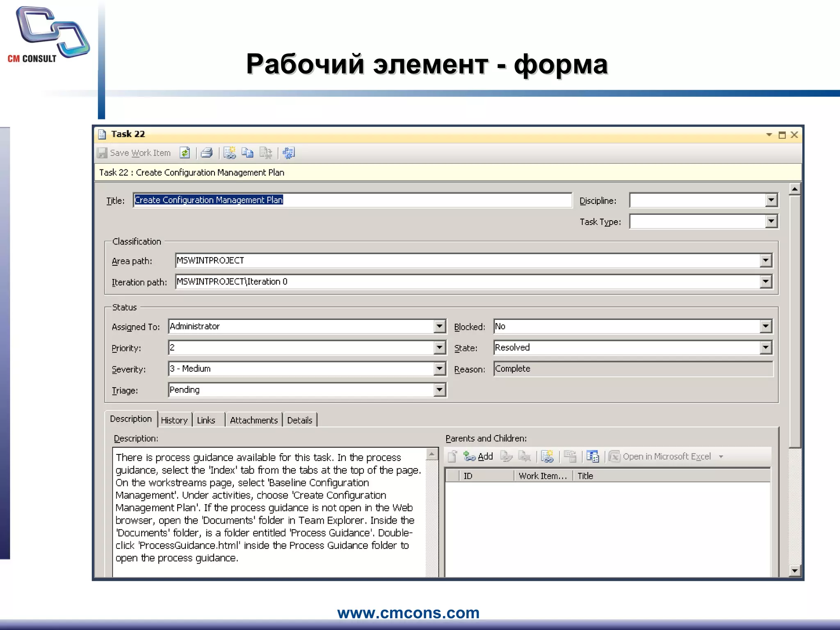840x630 pixels.
Task: Click New Linked Work Item in links toolbar
Action: coord(547,457)
